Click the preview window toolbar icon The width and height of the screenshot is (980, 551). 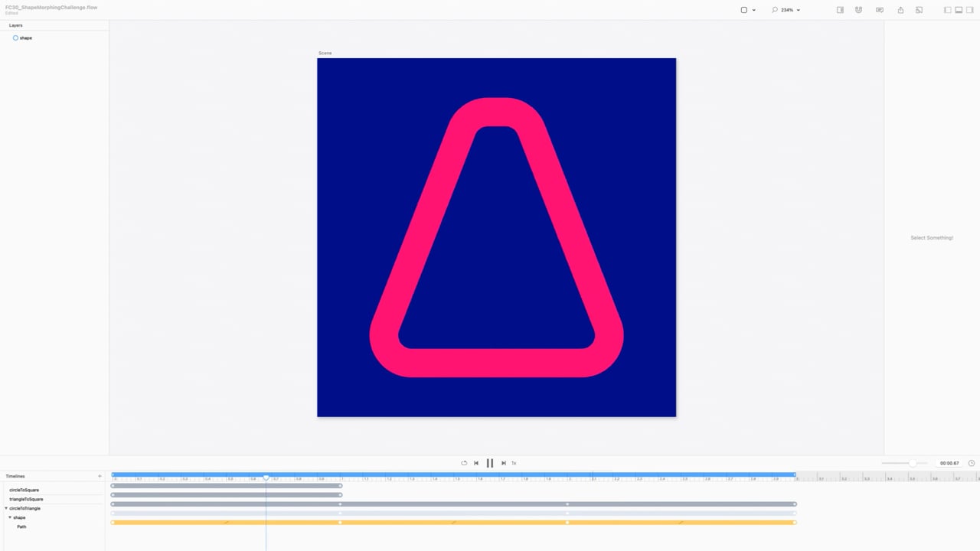(920, 10)
